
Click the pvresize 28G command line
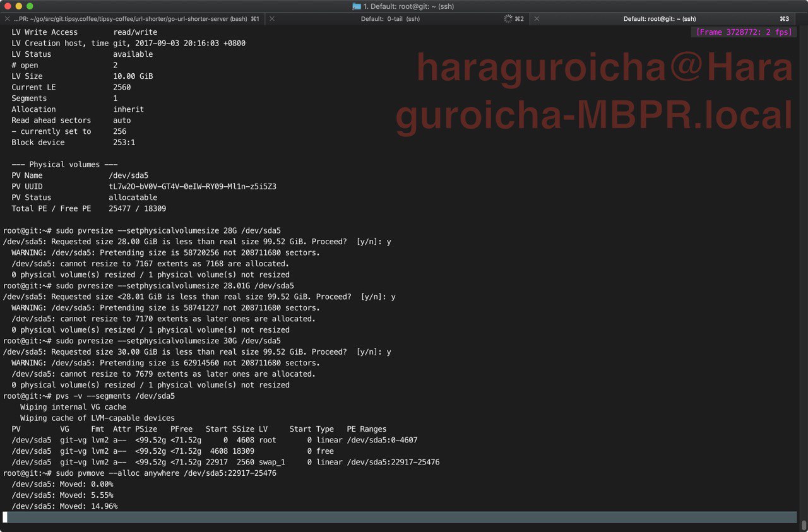coord(142,230)
